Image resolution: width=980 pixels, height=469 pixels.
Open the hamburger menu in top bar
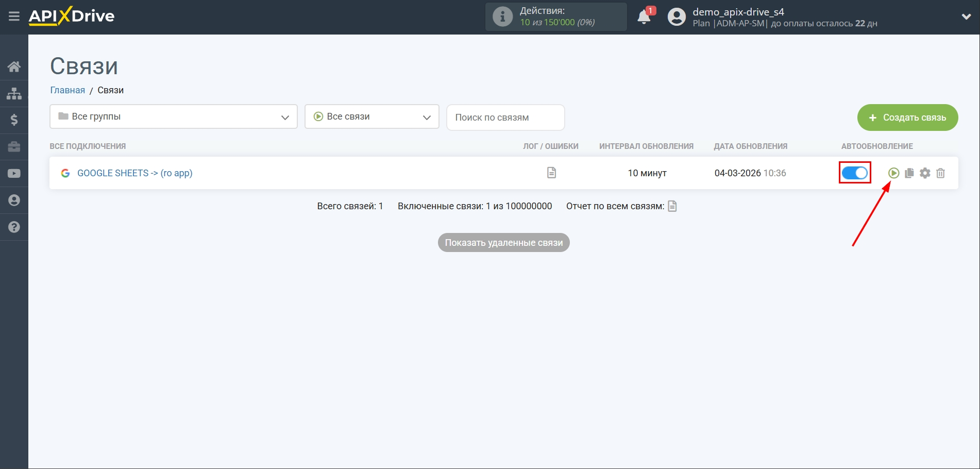[x=14, y=16]
